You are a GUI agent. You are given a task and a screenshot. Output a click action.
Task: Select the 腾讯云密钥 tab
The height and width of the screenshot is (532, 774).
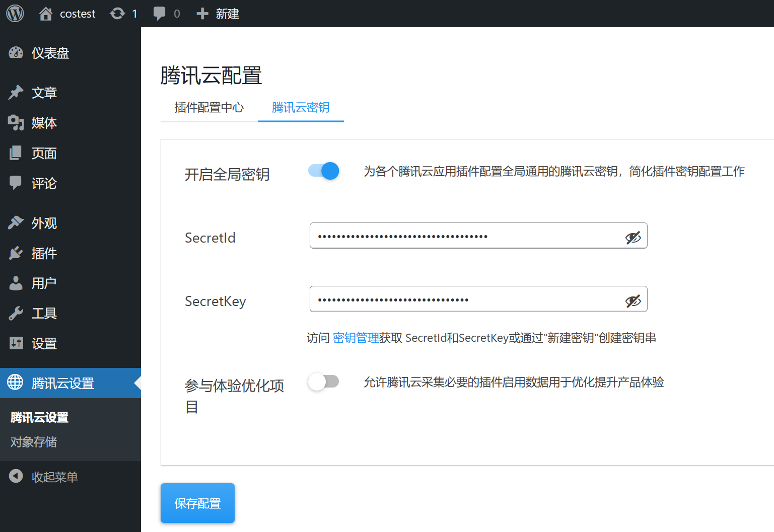(x=301, y=108)
